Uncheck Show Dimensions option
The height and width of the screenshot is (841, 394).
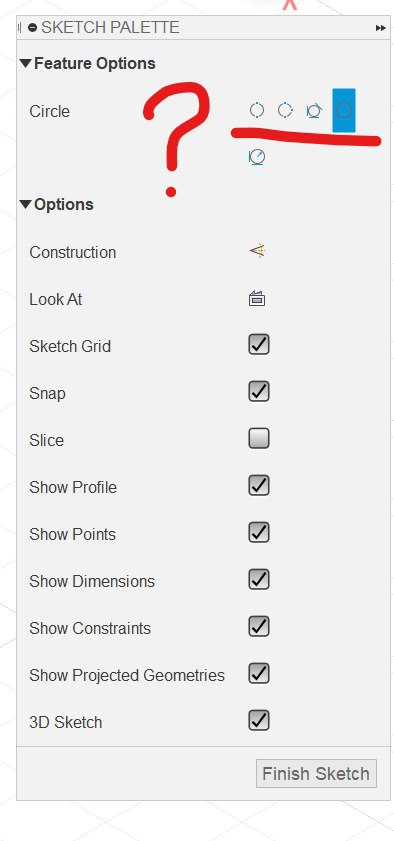pyautogui.click(x=259, y=580)
